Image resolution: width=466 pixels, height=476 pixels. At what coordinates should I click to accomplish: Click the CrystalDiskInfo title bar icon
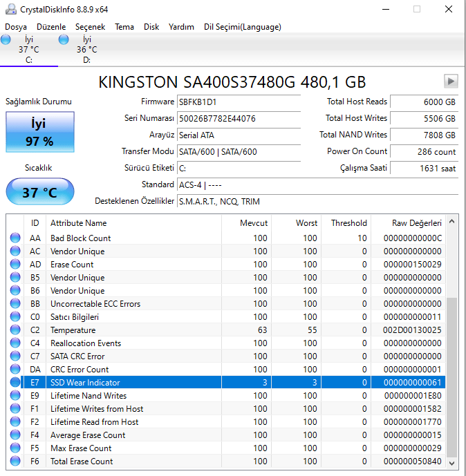pos(11,9)
